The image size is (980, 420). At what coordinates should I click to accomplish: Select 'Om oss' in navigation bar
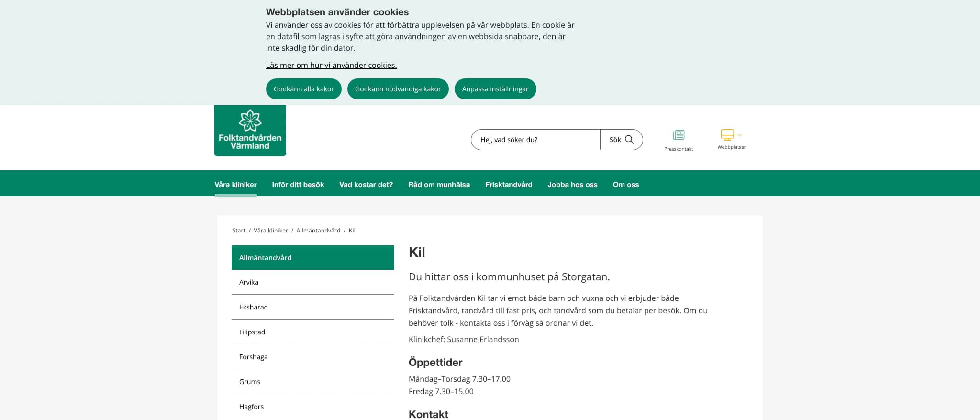point(626,185)
